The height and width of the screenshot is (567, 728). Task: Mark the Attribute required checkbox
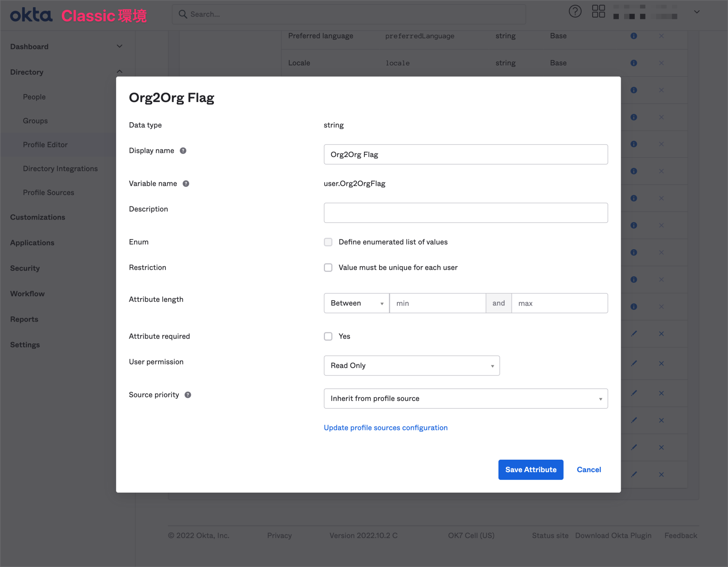pyautogui.click(x=328, y=336)
